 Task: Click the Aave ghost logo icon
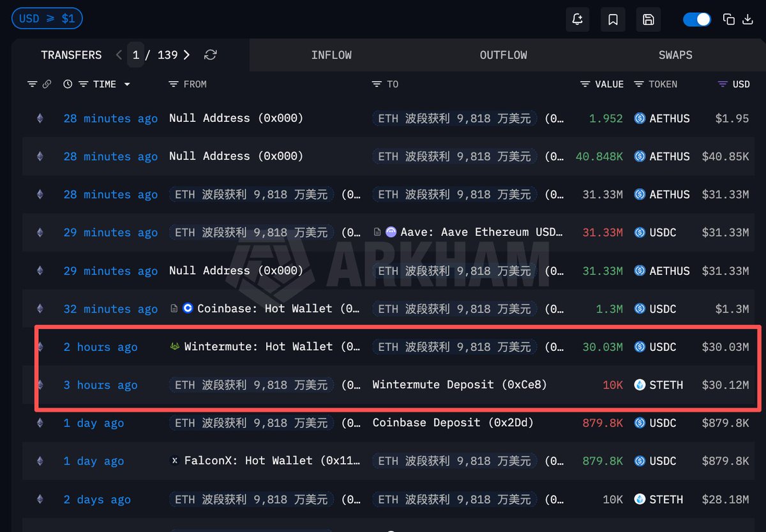click(391, 233)
